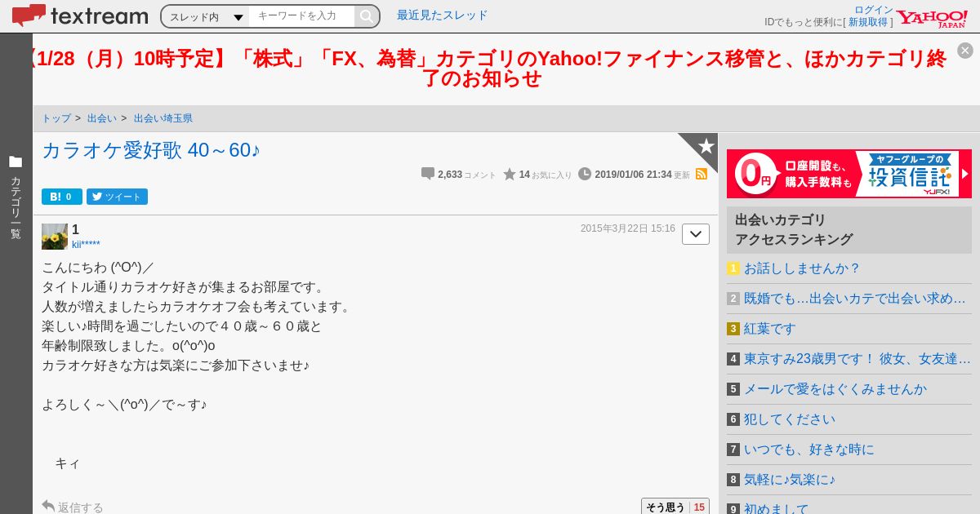
Task: Click the comment bubble icon by 2,633
Action: [x=428, y=174]
